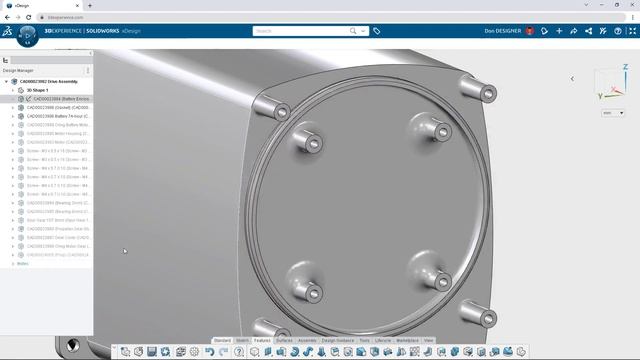Click the Design Manager panel title
Viewport: 640px width, 360px height.
pyautogui.click(x=18, y=71)
